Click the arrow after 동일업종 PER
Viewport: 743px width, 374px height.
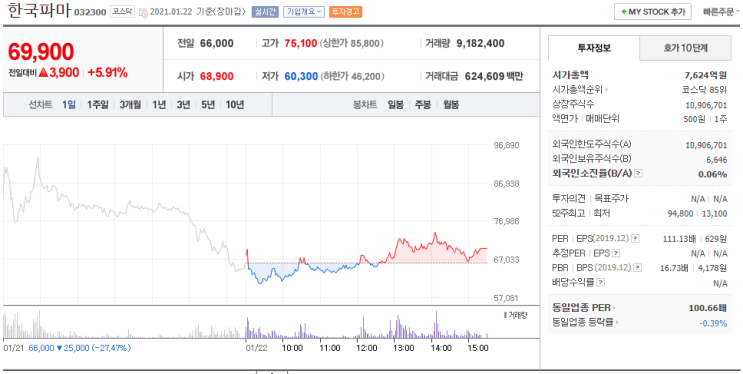(615, 308)
